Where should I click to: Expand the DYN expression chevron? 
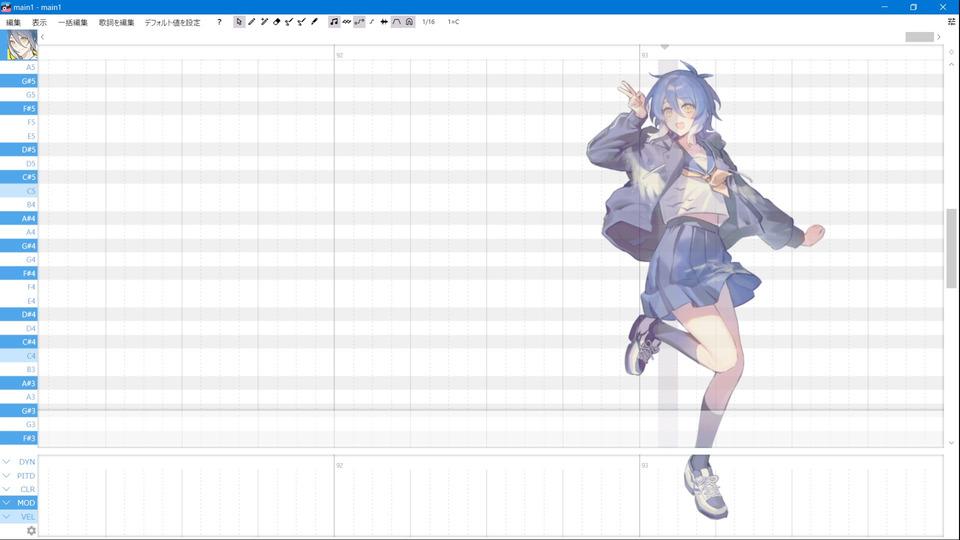click(x=6, y=462)
